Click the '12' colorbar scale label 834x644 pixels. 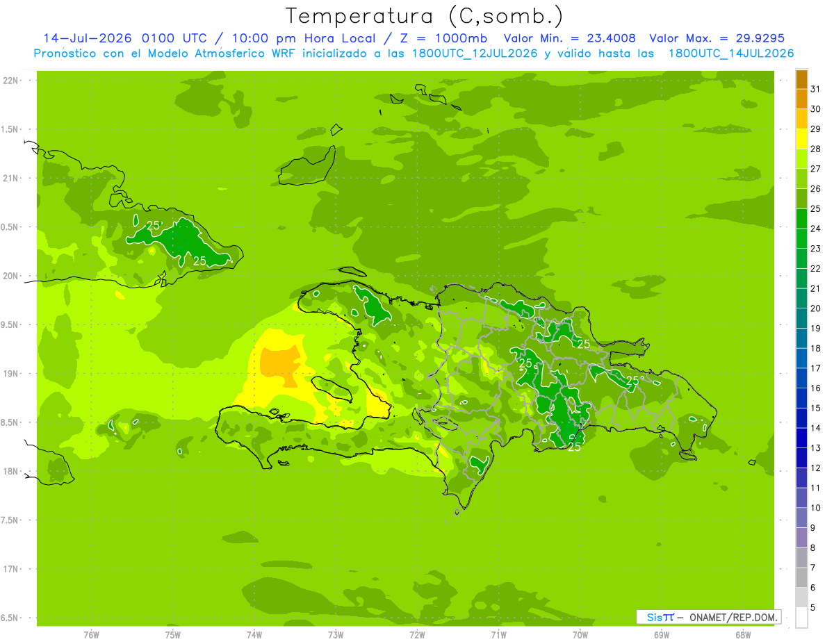pyautogui.click(x=816, y=468)
